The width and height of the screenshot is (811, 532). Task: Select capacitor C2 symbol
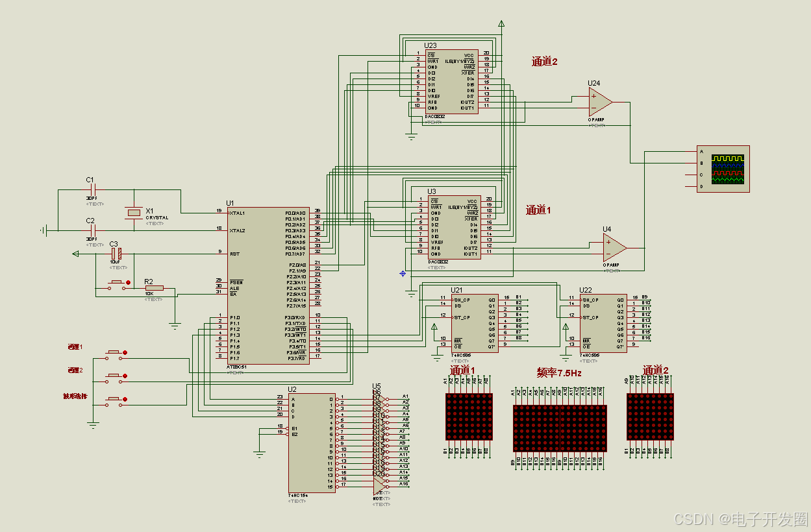(92, 230)
